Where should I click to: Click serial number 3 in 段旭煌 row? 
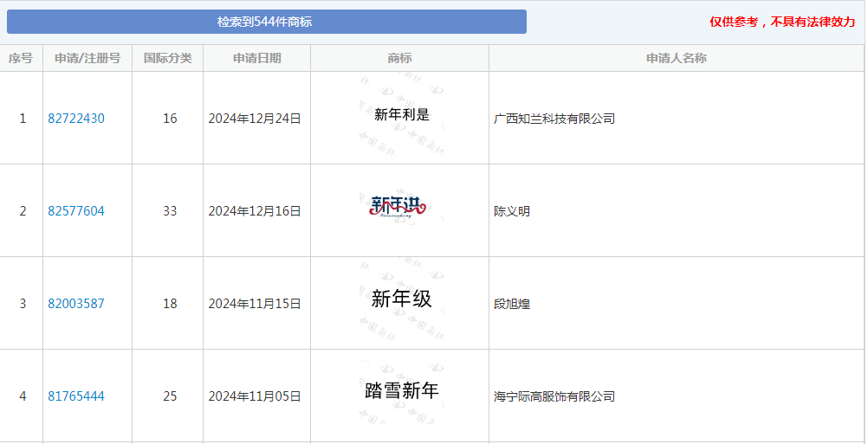click(x=23, y=304)
